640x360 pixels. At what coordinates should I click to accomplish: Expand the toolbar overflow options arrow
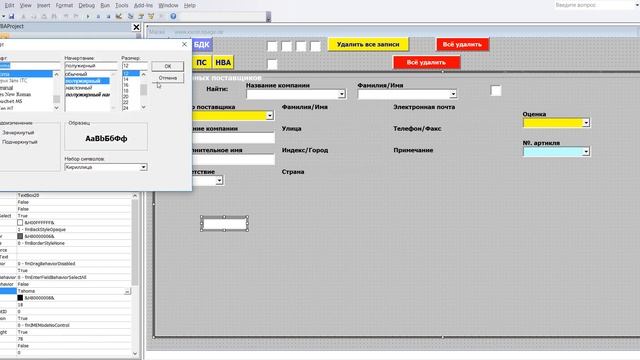coord(268,17)
